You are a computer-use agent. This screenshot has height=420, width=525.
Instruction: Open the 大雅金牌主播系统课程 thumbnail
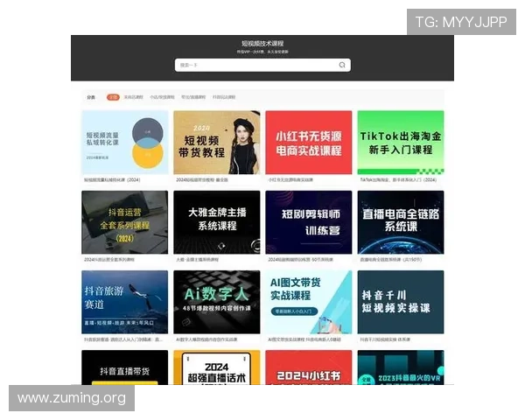tap(217, 222)
